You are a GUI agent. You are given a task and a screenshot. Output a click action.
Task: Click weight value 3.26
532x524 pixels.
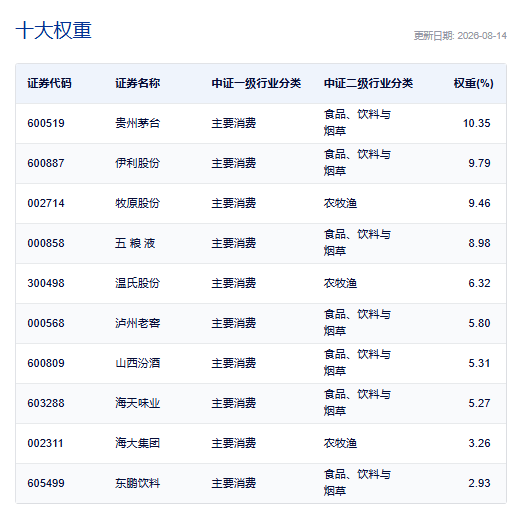pos(479,444)
